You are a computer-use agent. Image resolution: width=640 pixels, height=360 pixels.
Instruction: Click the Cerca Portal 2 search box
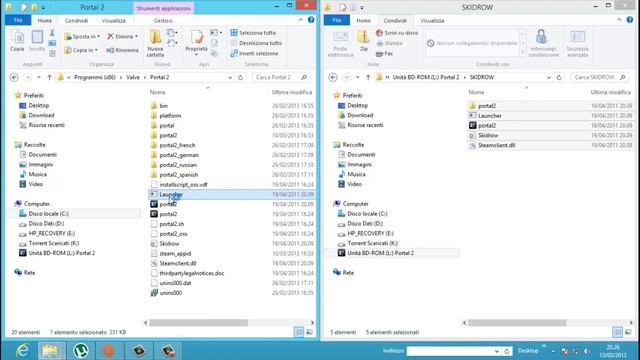coord(280,77)
